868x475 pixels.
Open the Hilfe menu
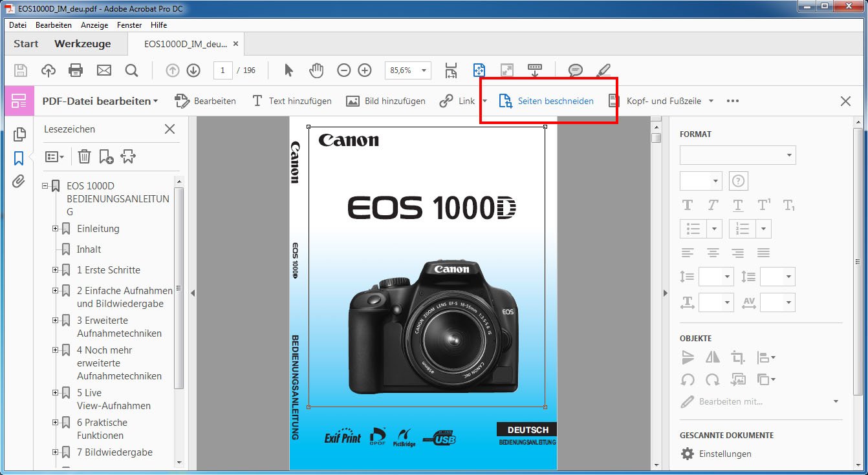(158, 25)
